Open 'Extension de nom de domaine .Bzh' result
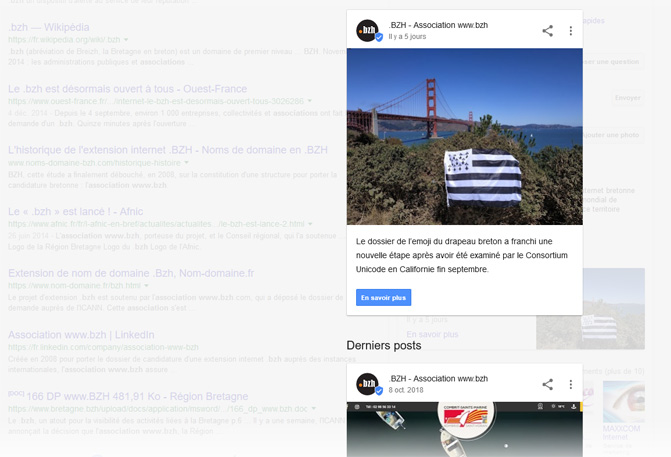 coord(131,273)
